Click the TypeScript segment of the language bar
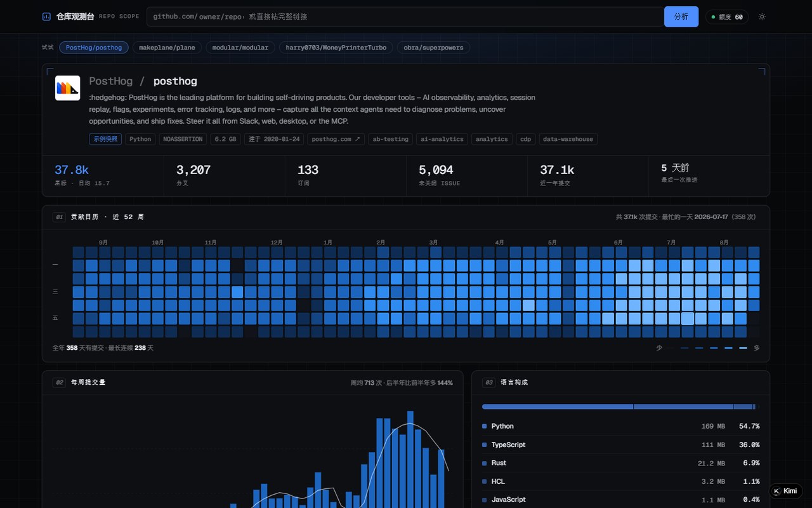The width and height of the screenshot is (812, 508). [x=683, y=406]
